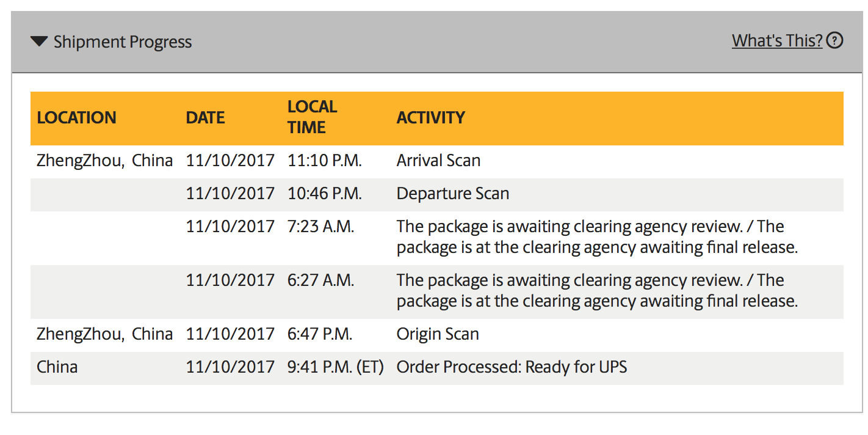Viewport: 868px width, 435px height.
Task: Click the Shipment Progress header title
Action: point(123,42)
